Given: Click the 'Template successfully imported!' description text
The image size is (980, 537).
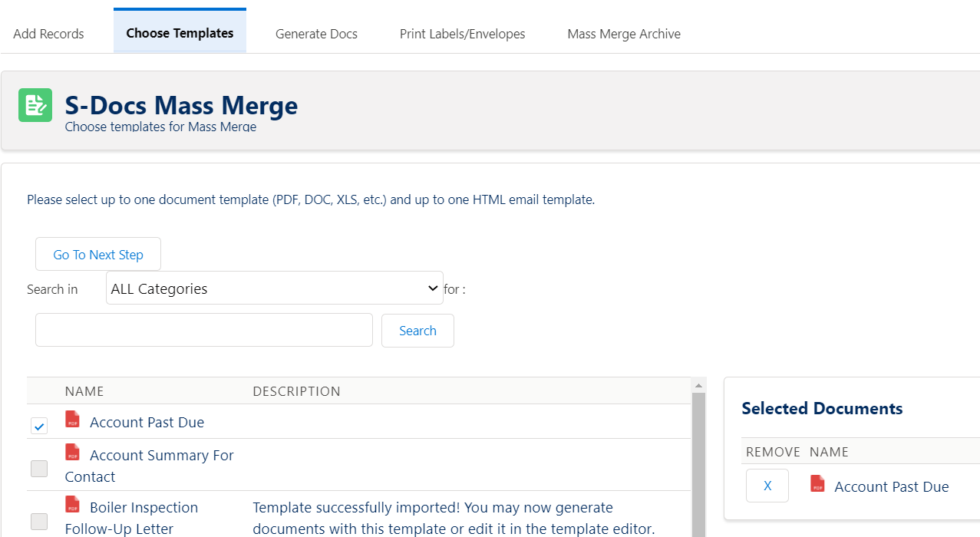Looking at the screenshot, I should pyautogui.click(x=454, y=518).
